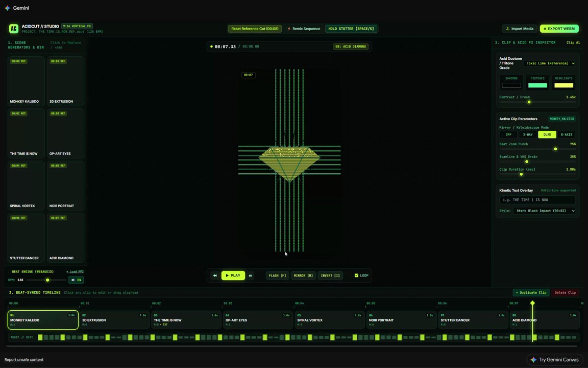Viewport: 588px width, 368px height.
Task: Click Try Gemini Canvas sparkle button
Action: (x=555, y=360)
